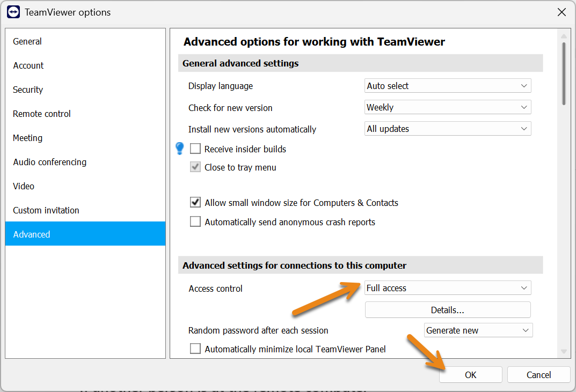Switch to the Video section
576x392 pixels.
tap(85, 187)
